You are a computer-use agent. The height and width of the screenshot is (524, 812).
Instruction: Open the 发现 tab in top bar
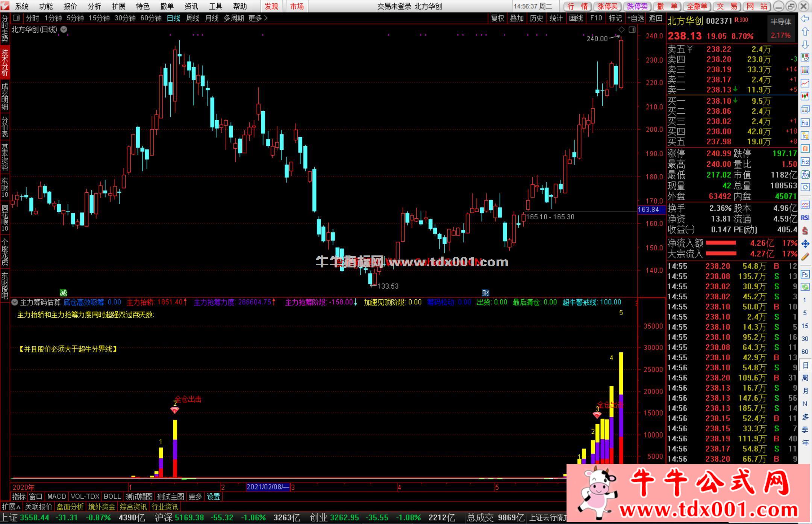pos(271,6)
